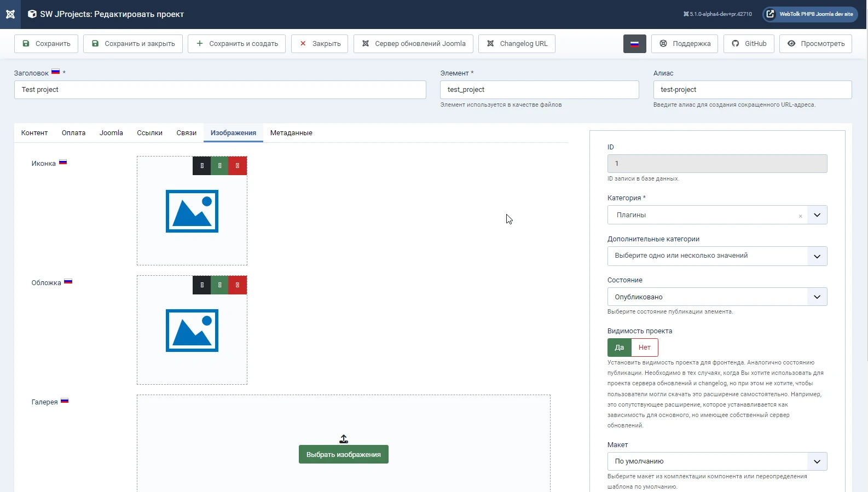Viewport: 868px width, 492px height.
Task: Click the save icon in Сохранить и закрыть
Action: pos(95,44)
